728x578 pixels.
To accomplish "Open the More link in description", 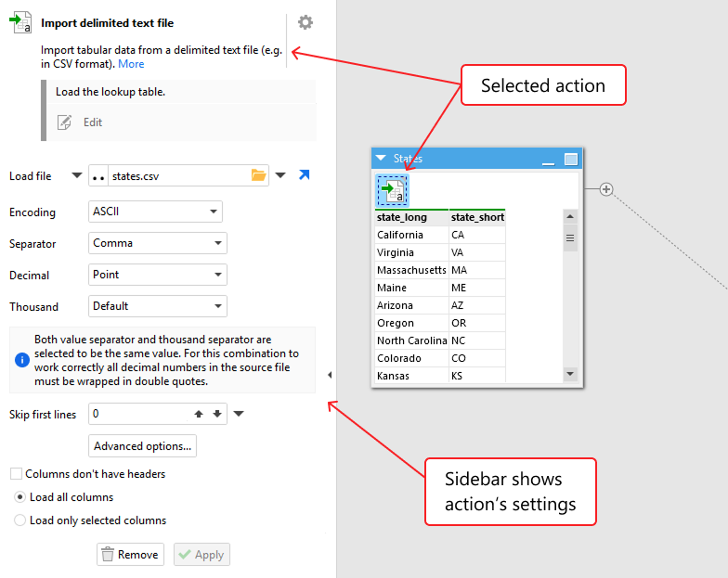I will point(131,64).
